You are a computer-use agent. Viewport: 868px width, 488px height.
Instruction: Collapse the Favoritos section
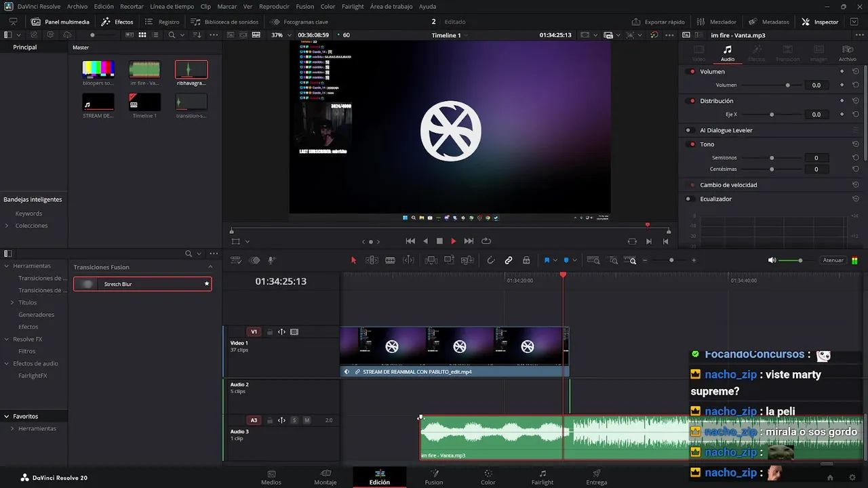7,416
